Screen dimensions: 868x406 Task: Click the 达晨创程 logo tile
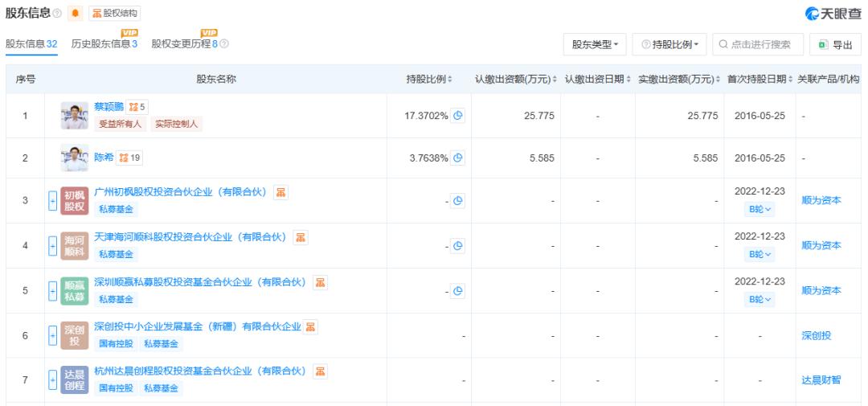click(75, 380)
